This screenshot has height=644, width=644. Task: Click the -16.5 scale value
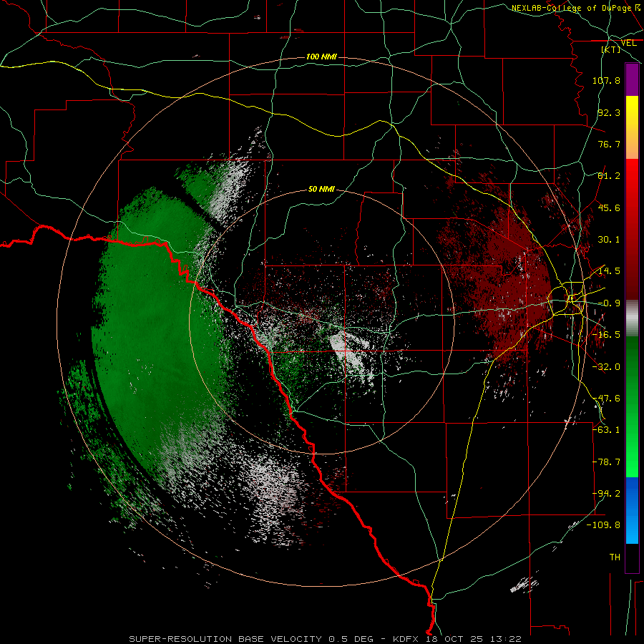coord(606,335)
